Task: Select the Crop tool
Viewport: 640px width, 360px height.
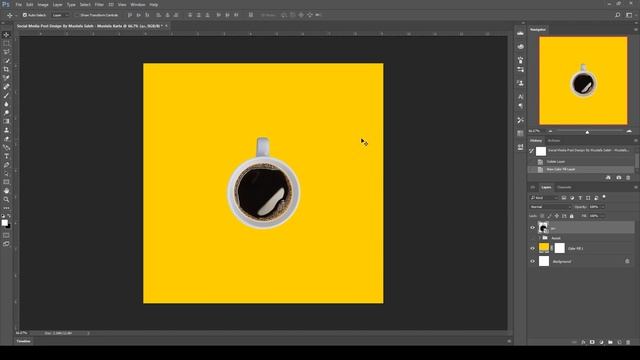Action: (x=6, y=69)
